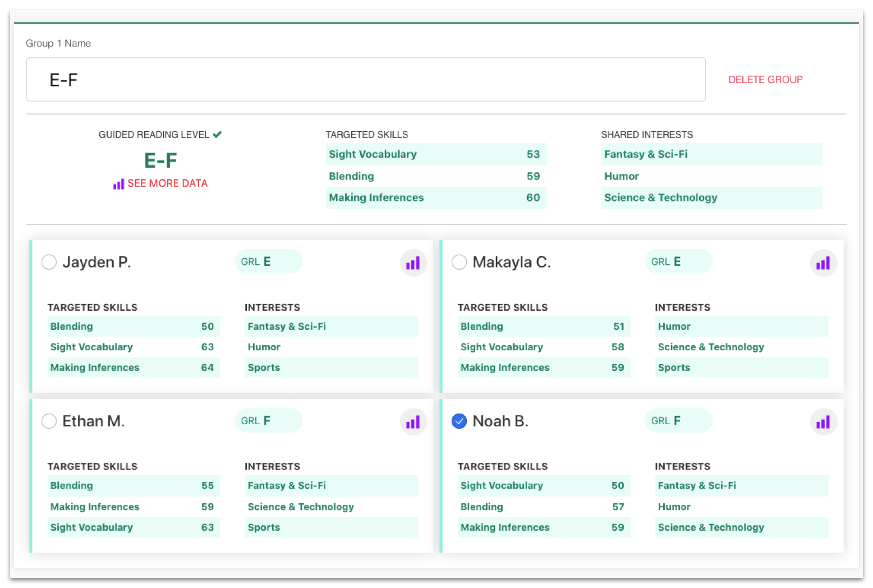
Task: Open the See More Data link
Action: click(167, 183)
